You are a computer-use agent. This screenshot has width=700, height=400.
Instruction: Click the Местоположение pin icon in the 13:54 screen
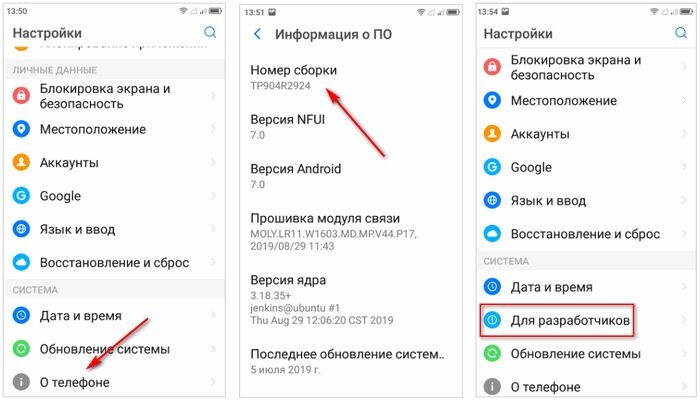[x=492, y=100]
